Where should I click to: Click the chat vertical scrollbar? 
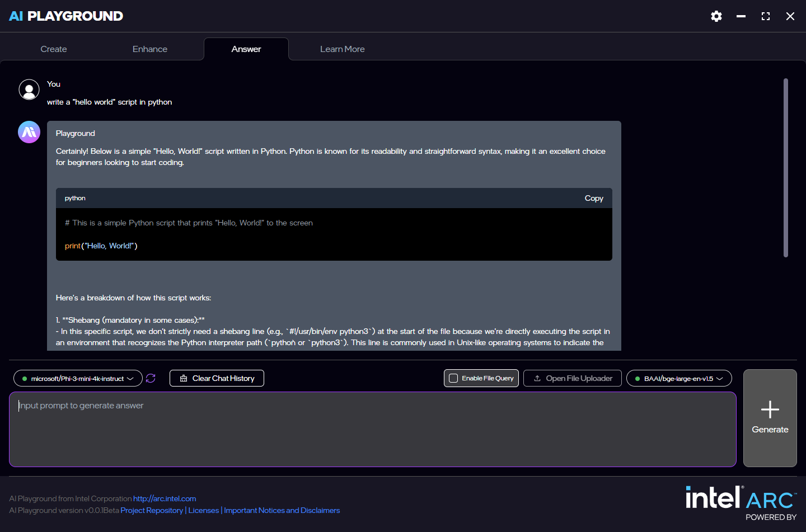785,168
